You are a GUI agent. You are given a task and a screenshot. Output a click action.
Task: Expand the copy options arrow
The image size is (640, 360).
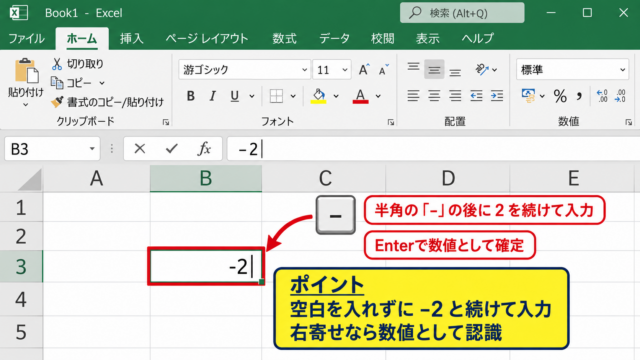tap(102, 83)
